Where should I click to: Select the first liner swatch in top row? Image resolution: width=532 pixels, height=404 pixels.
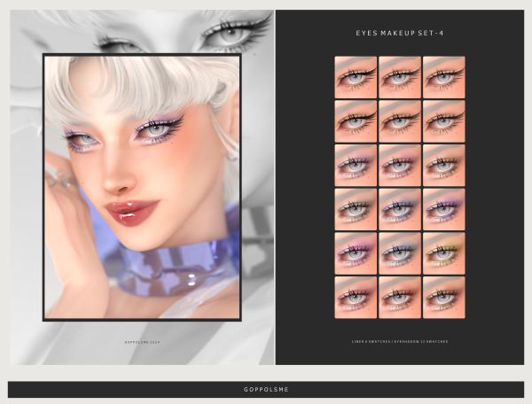tap(356, 77)
